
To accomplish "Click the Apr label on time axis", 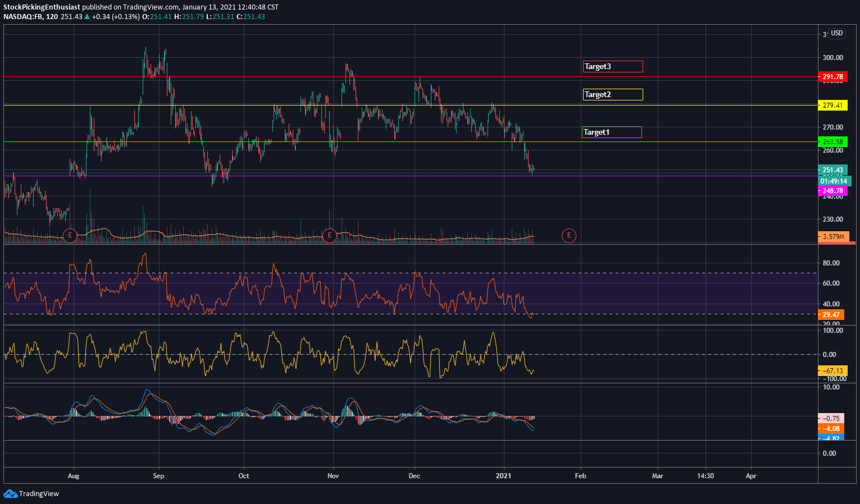I will (751, 476).
